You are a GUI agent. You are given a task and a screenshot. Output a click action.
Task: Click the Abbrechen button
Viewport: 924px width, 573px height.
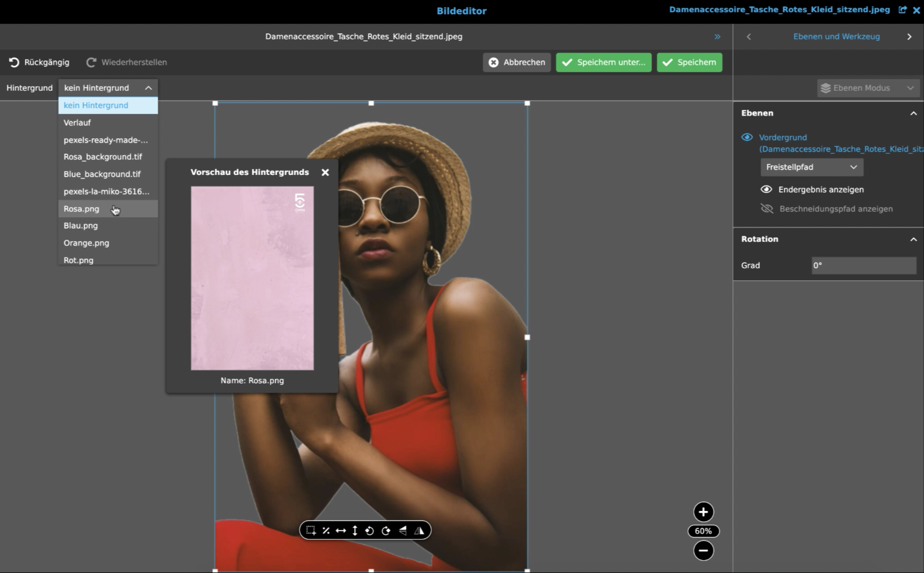pyautogui.click(x=516, y=62)
